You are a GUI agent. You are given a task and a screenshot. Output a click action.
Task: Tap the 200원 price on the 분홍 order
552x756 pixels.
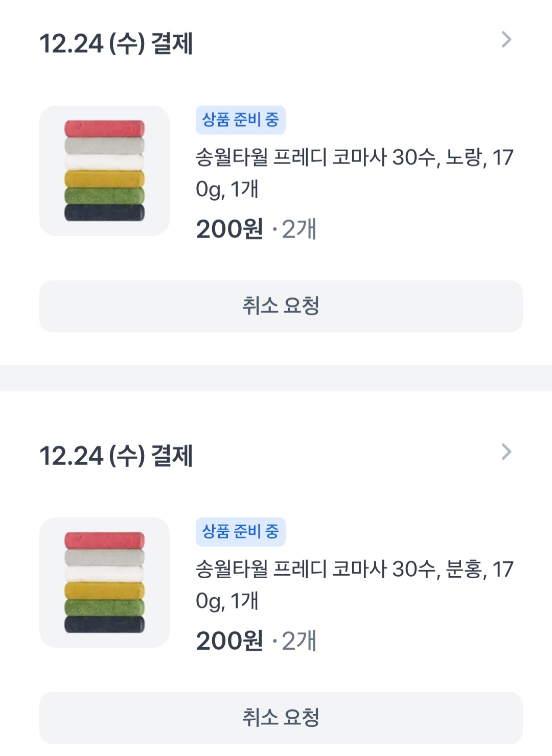tap(229, 641)
